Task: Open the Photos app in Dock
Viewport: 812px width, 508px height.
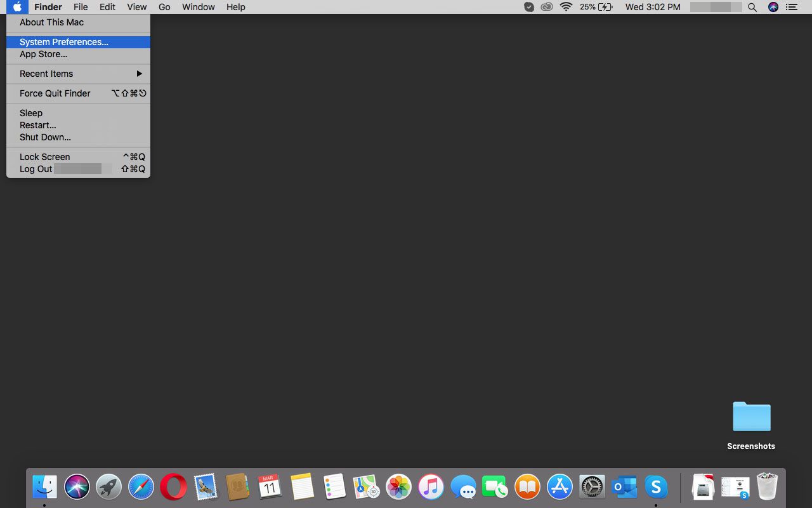Action: click(398, 487)
